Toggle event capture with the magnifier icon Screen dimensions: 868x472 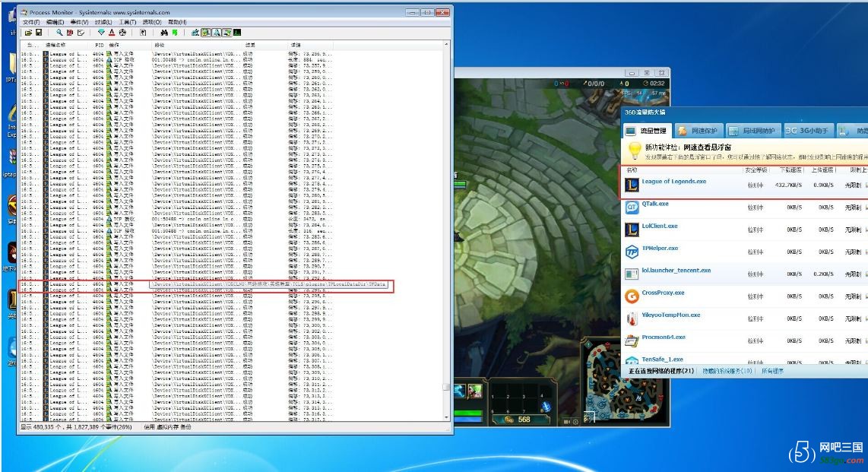click(59, 33)
